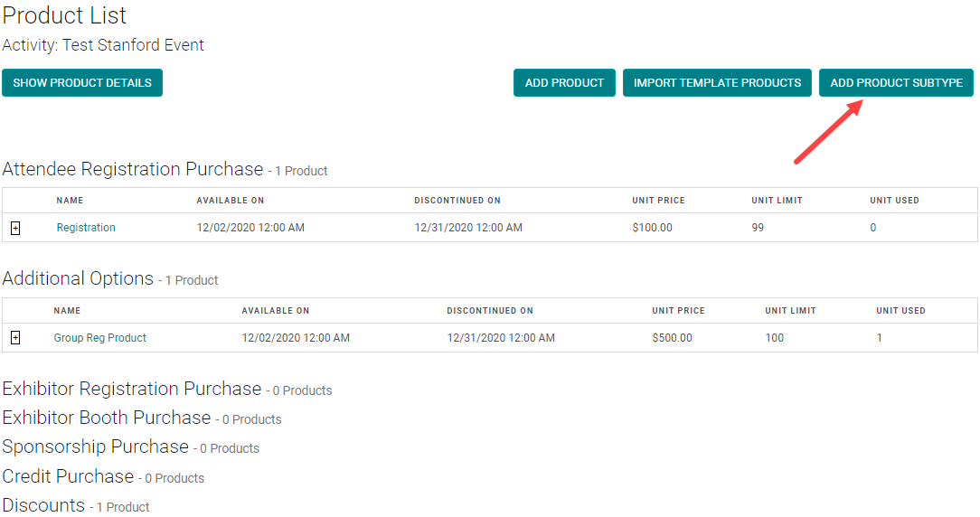Open the Group Reg Product link
This screenshot has height=517, width=980.
click(99, 338)
